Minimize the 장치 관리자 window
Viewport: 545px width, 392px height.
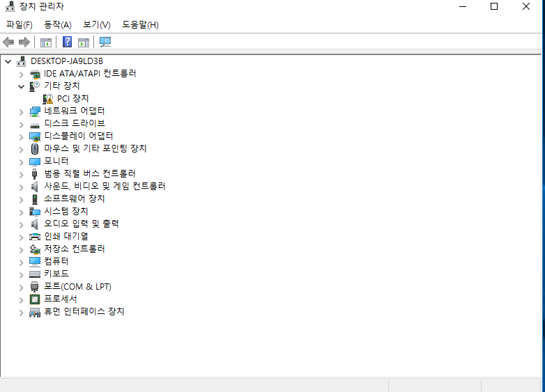click(x=463, y=6)
